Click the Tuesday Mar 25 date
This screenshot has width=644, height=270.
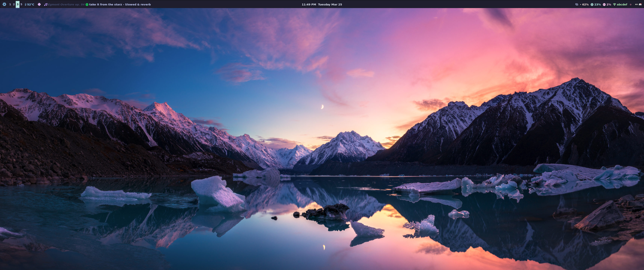pos(330,4)
